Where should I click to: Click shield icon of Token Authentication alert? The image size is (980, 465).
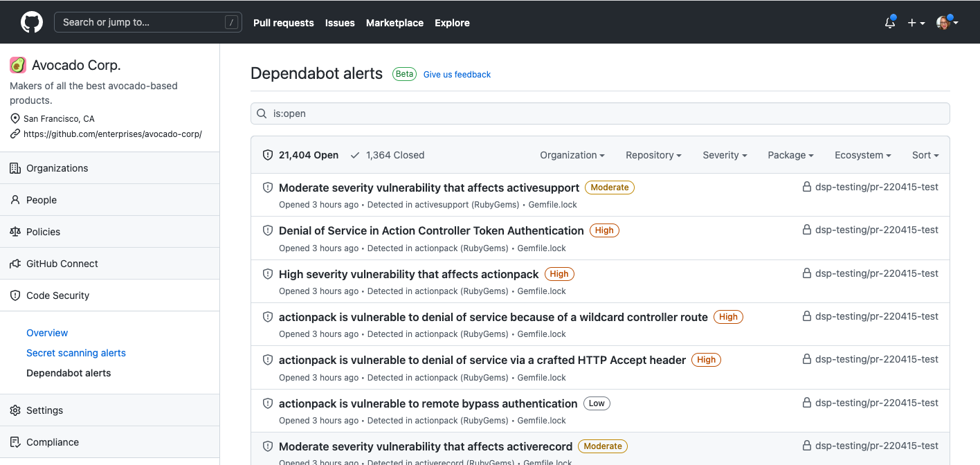[x=268, y=230]
